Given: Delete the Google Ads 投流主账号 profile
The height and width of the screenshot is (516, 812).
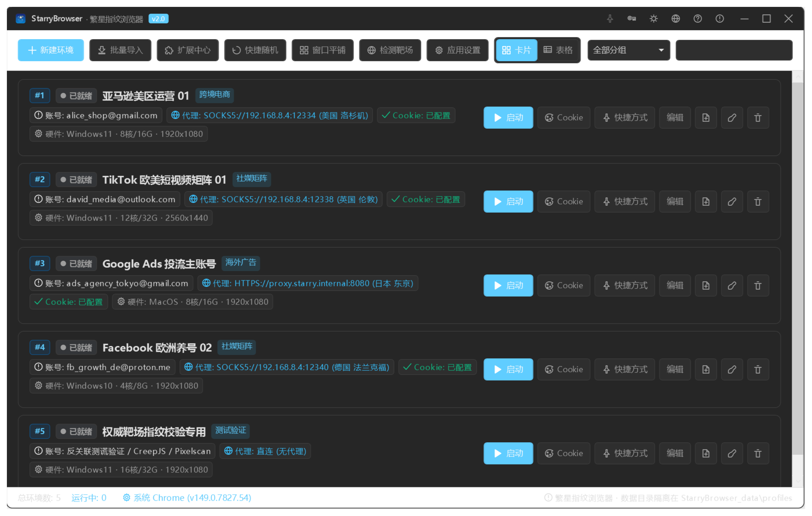Looking at the screenshot, I should tap(758, 286).
